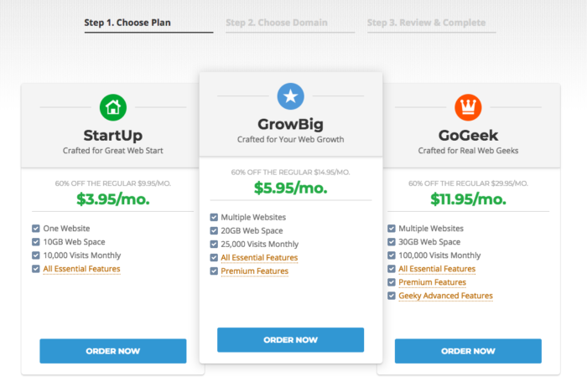Open GoGeek's Premium Features link
The width and height of the screenshot is (587, 392).
click(x=432, y=282)
